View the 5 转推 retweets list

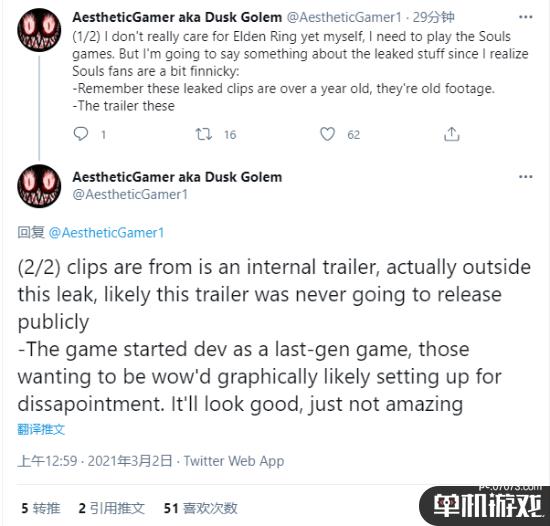pos(41,508)
